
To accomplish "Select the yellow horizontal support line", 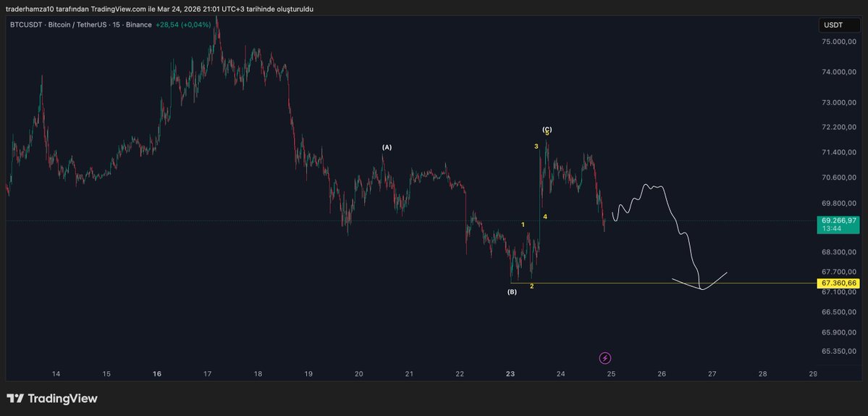I will pos(665,283).
